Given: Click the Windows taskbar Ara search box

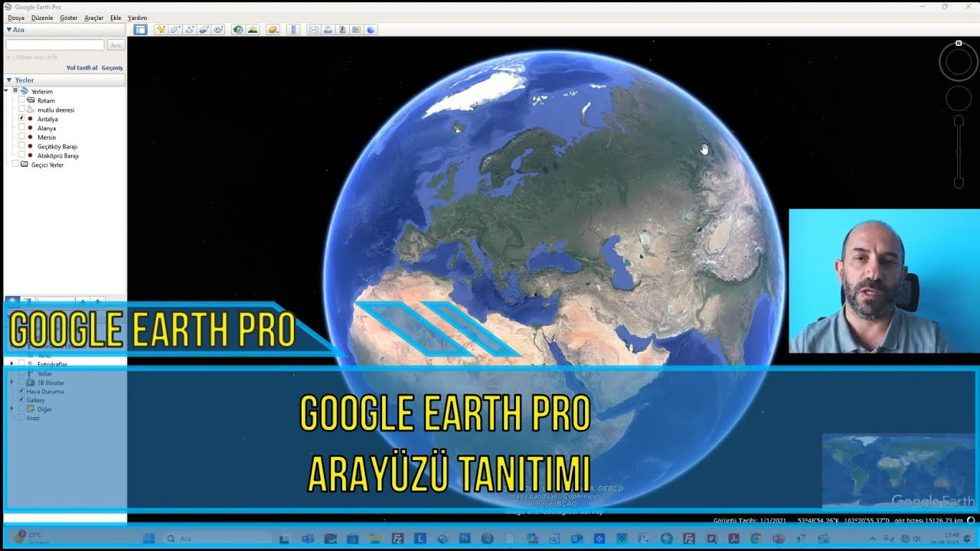Looking at the screenshot, I should click(x=217, y=539).
